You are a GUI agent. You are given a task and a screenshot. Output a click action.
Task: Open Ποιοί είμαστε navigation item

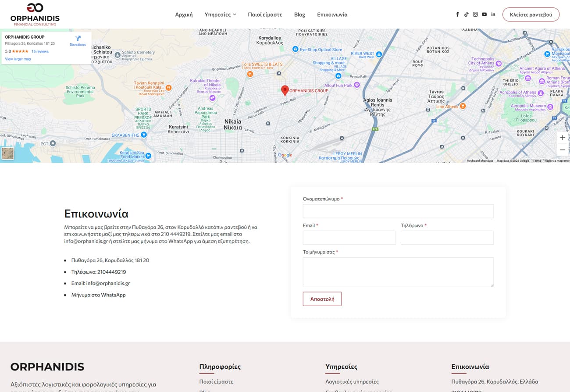click(265, 14)
